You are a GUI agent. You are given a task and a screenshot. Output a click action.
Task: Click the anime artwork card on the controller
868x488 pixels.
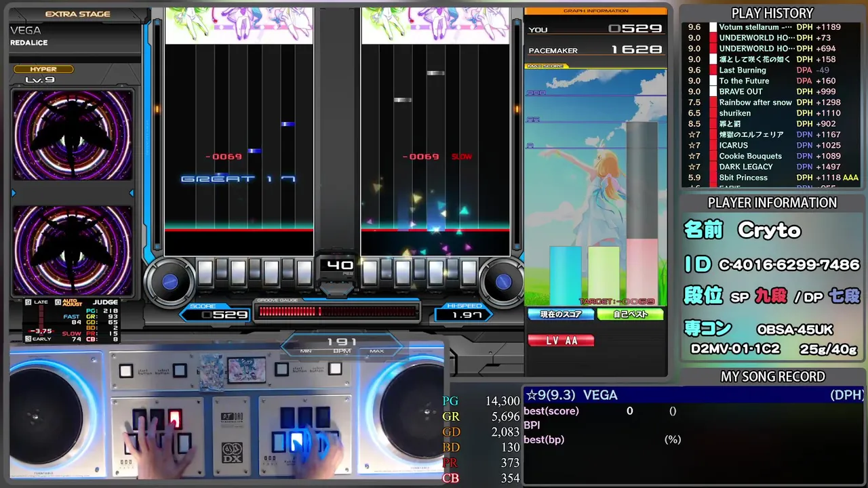tap(246, 370)
